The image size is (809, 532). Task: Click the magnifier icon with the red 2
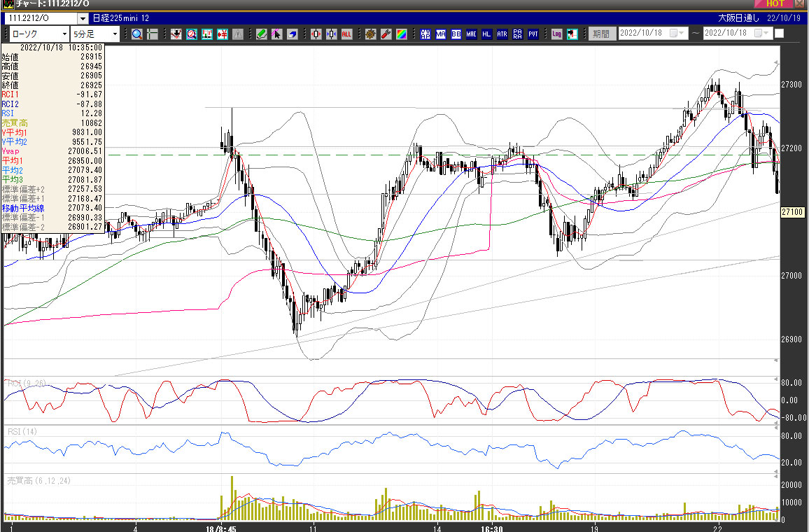tap(192, 34)
